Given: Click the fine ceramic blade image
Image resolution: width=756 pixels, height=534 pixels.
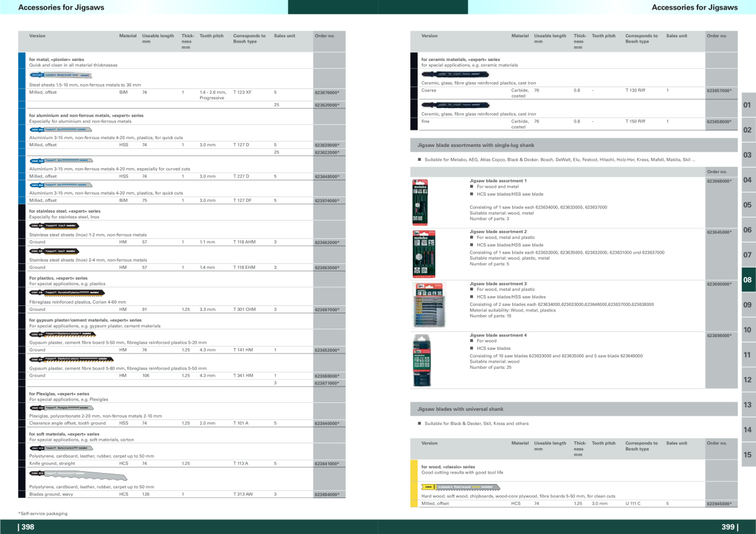Looking at the screenshot, I should pyautogui.click(x=455, y=104).
